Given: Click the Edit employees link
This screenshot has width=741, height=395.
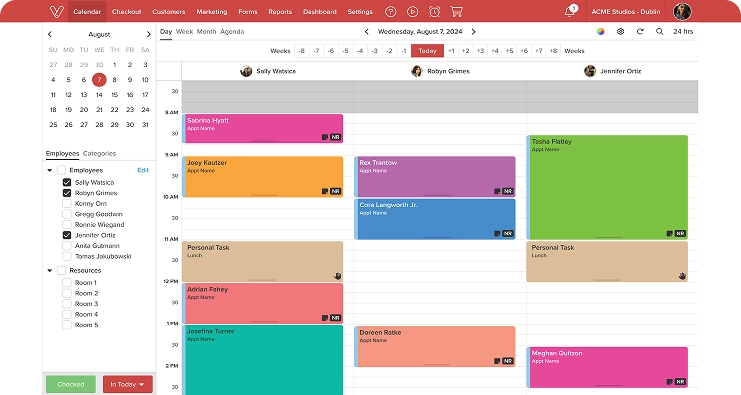Looking at the screenshot, I should point(143,170).
